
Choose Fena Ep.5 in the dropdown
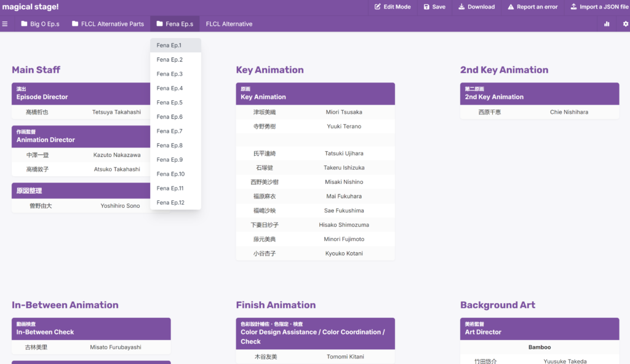[x=170, y=103]
